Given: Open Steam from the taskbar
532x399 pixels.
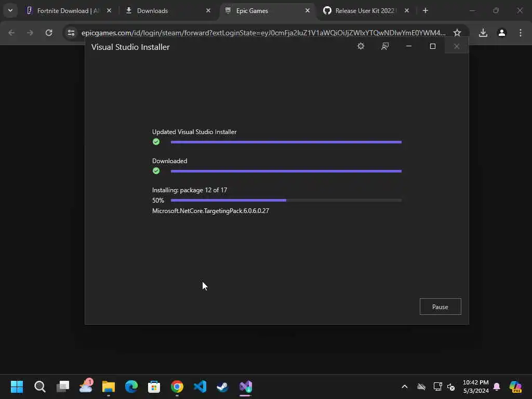Looking at the screenshot, I should (x=222, y=387).
